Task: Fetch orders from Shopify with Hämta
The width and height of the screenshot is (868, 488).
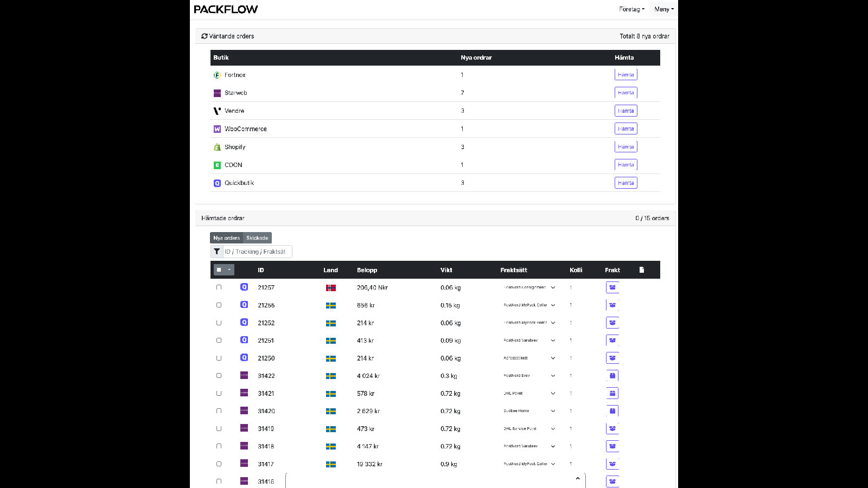Action: point(626,146)
